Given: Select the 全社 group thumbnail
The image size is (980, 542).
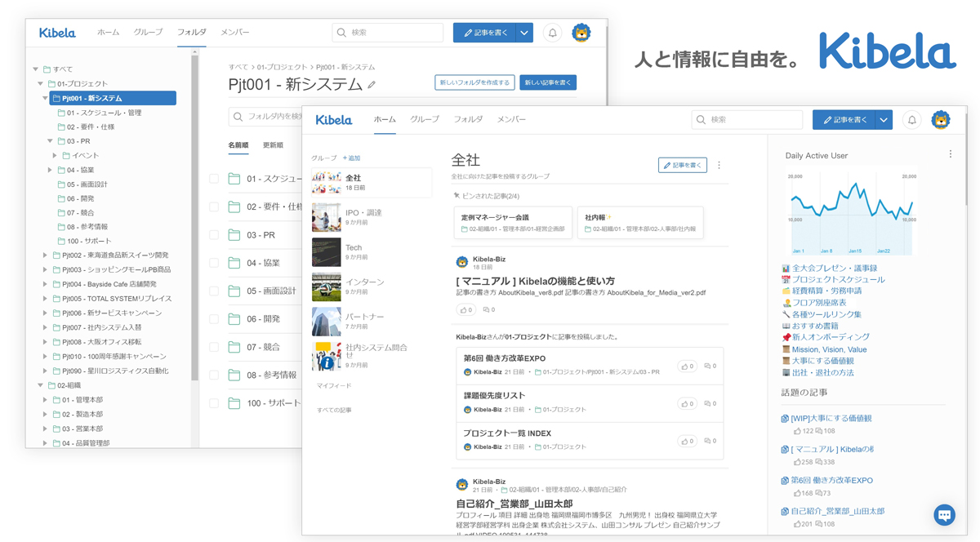Looking at the screenshot, I should (x=326, y=183).
